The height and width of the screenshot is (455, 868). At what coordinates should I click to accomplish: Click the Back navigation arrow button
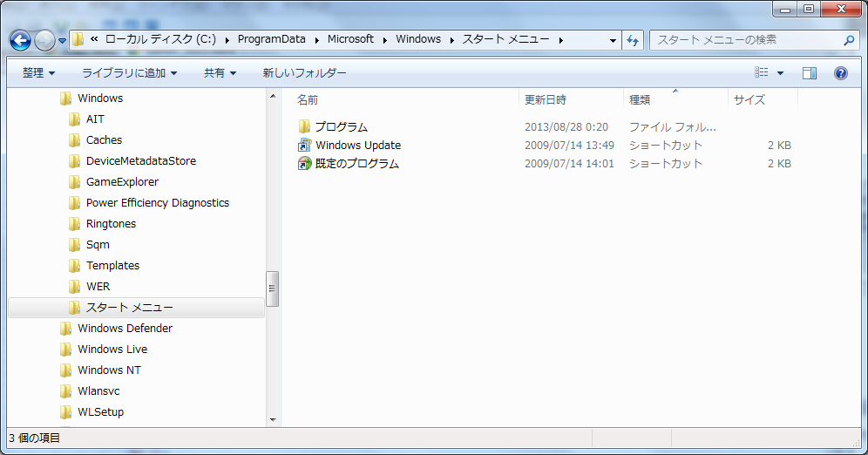pos(21,40)
